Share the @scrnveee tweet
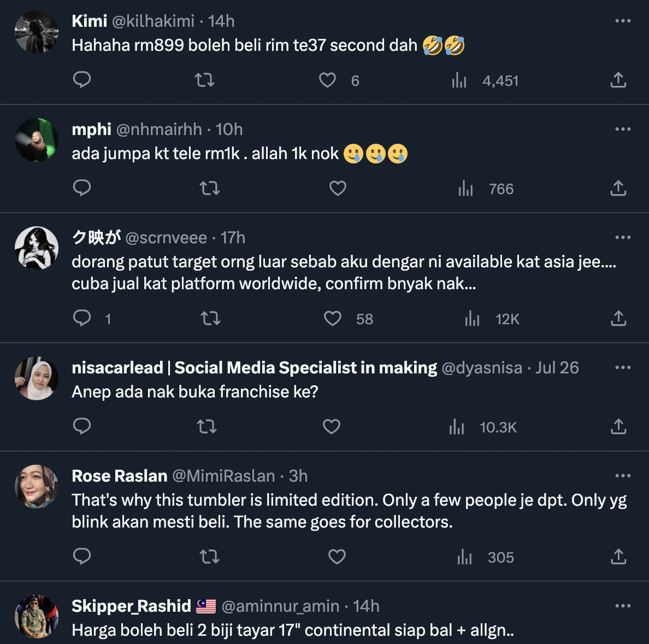 (x=618, y=319)
